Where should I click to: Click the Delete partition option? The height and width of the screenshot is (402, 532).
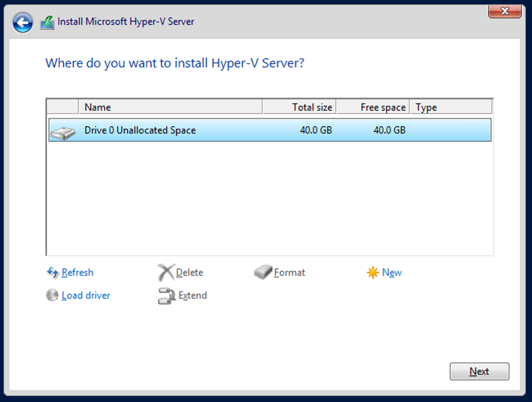(x=189, y=273)
